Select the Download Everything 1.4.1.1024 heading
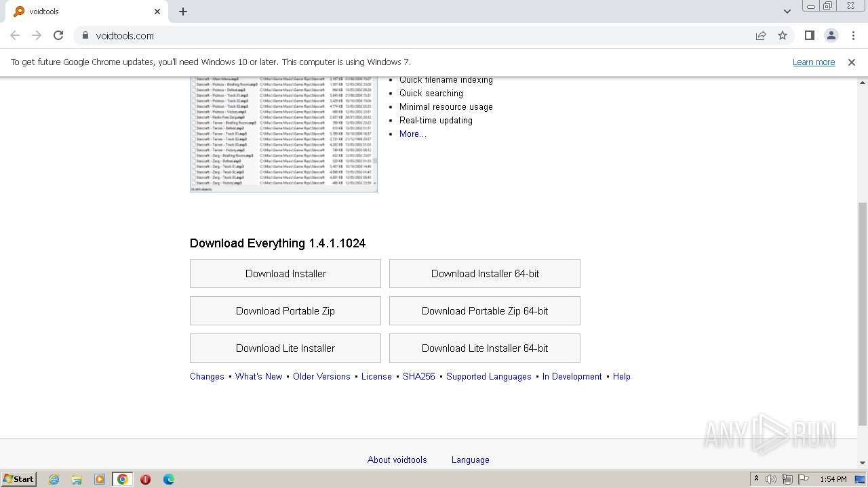This screenshot has width=868, height=488. (277, 243)
